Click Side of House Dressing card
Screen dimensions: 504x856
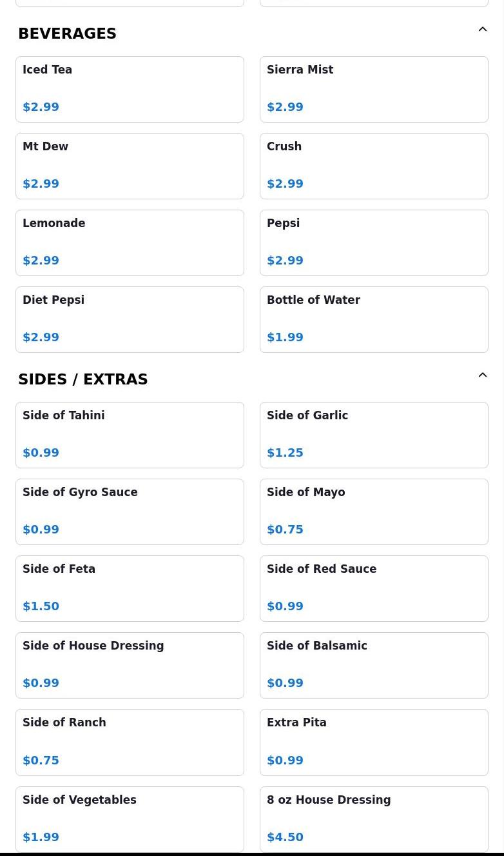click(130, 665)
